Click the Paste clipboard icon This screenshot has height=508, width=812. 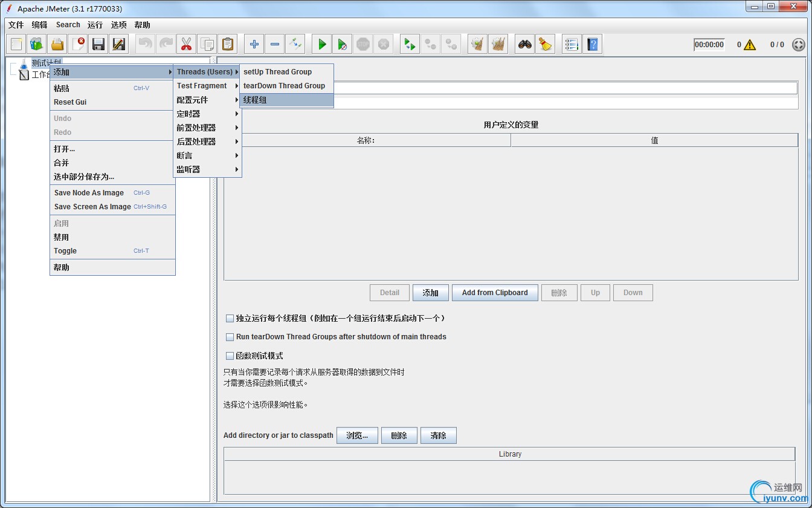tap(227, 44)
